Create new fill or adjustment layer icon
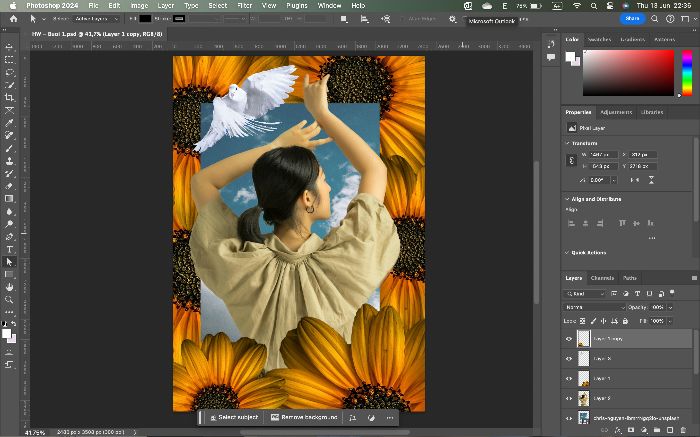The height and width of the screenshot is (437, 700). click(x=644, y=430)
